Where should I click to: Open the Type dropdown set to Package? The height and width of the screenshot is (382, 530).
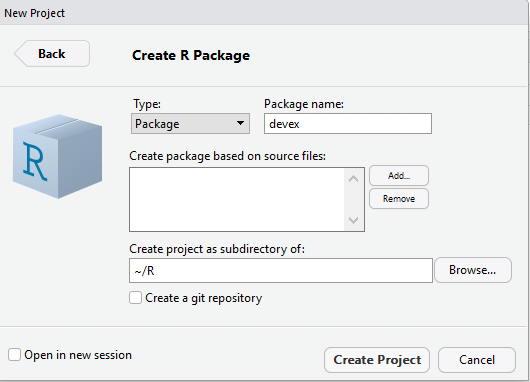tap(190, 123)
